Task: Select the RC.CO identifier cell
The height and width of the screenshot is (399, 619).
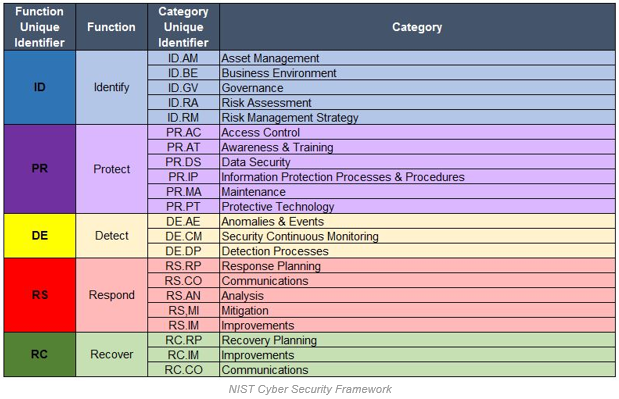Action: [183, 370]
